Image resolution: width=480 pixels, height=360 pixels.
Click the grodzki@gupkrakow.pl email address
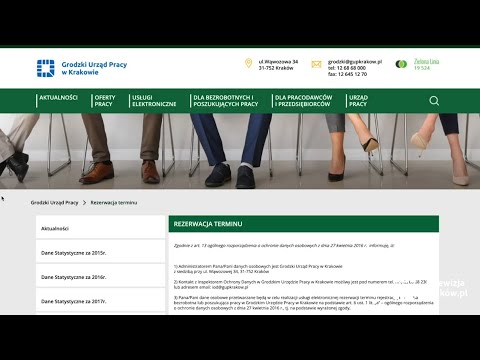[x=355, y=62]
